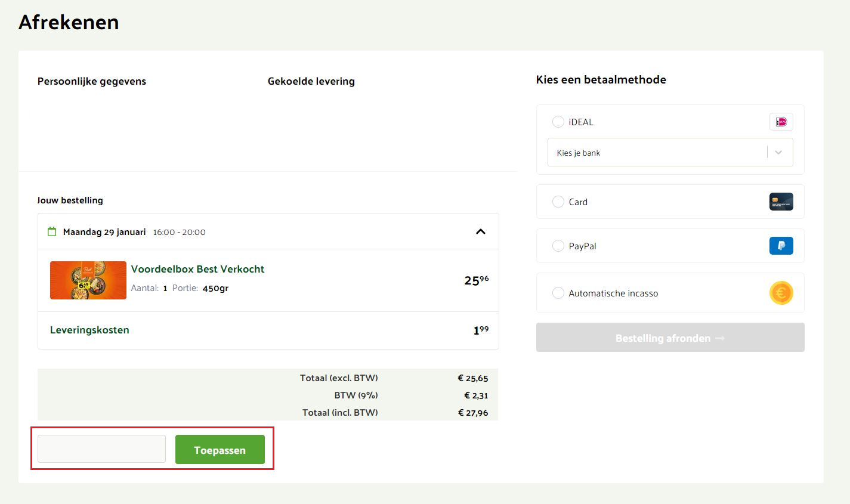This screenshot has height=504, width=850.
Task: Click the Persoonlijke gegevens heading
Action: point(92,81)
